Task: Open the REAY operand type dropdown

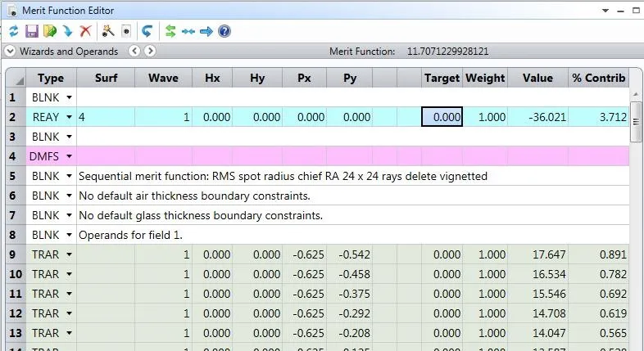Action: click(69, 117)
